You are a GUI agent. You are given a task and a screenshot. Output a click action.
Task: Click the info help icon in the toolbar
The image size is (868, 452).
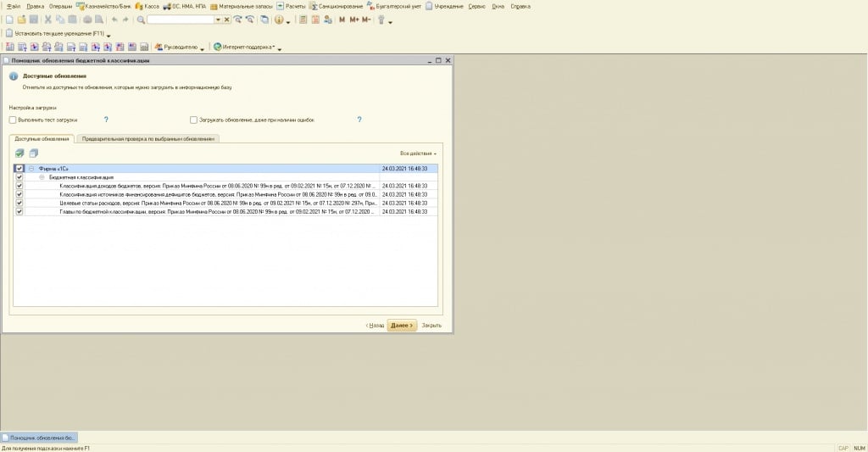tap(279, 20)
